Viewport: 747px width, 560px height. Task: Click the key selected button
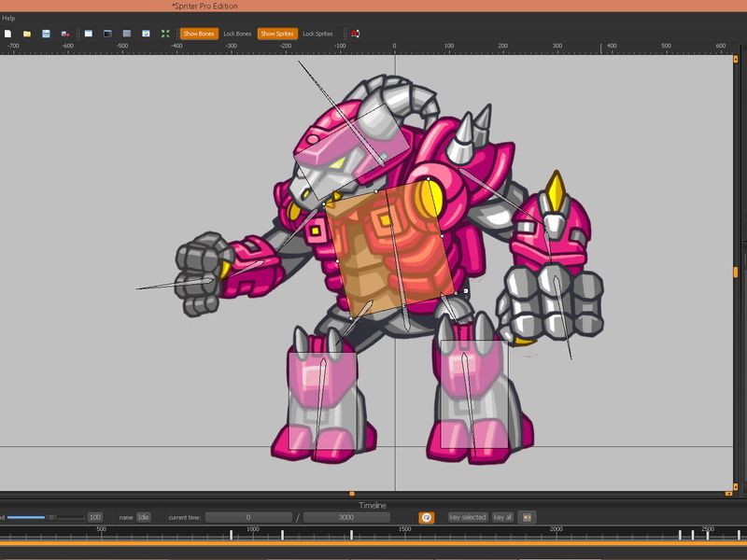(468, 517)
